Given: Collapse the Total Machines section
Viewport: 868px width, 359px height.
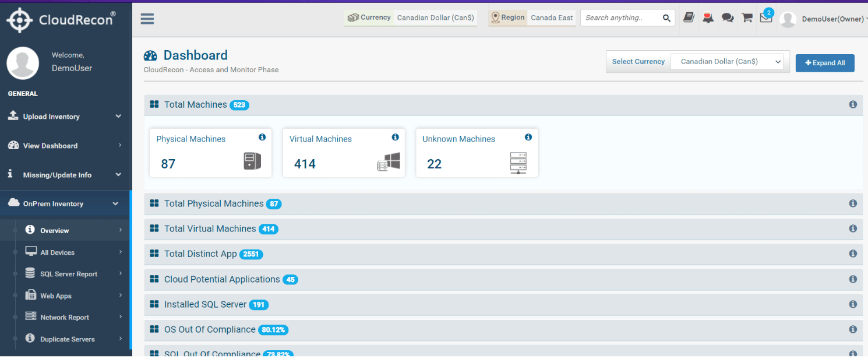Looking at the screenshot, I should pos(503,105).
